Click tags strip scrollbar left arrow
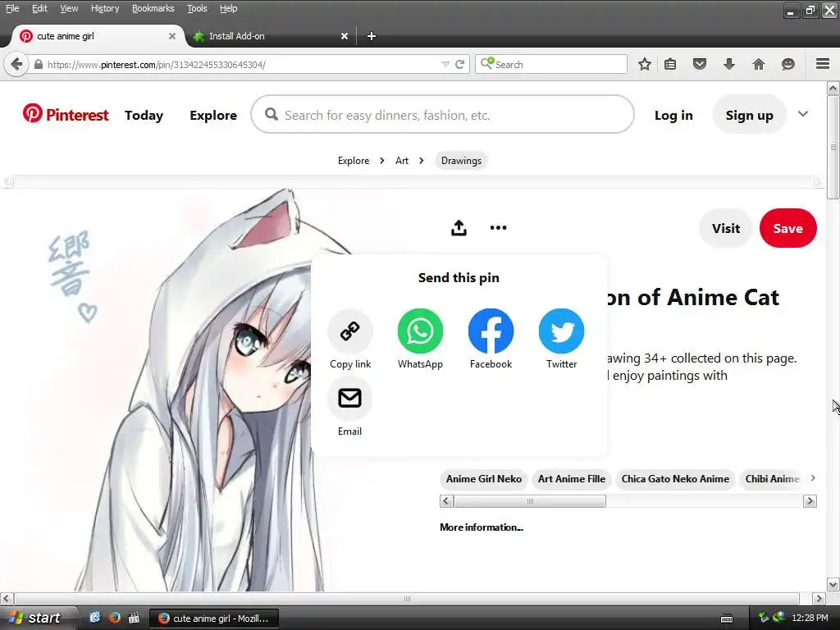This screenshot has width=840, height=630. (446, 501)
